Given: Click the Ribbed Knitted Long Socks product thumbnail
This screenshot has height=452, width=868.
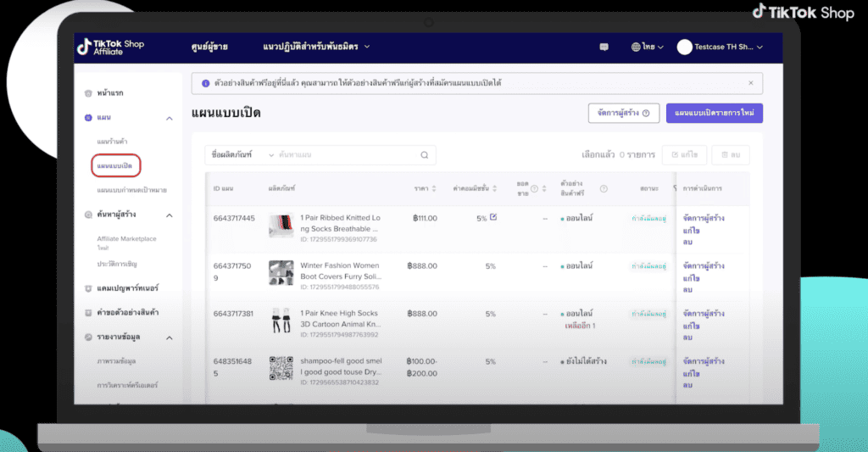Looking at the screenshot, I should pos(281,226).
